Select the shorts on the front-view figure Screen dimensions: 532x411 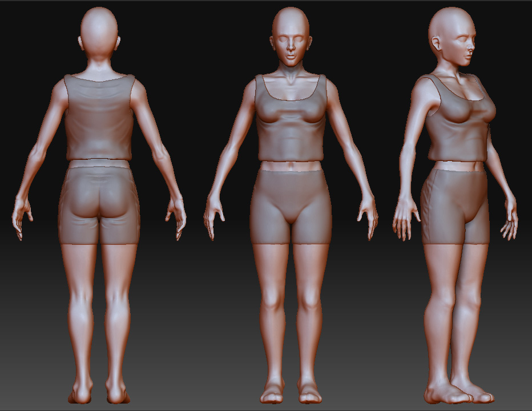(291, 206)
